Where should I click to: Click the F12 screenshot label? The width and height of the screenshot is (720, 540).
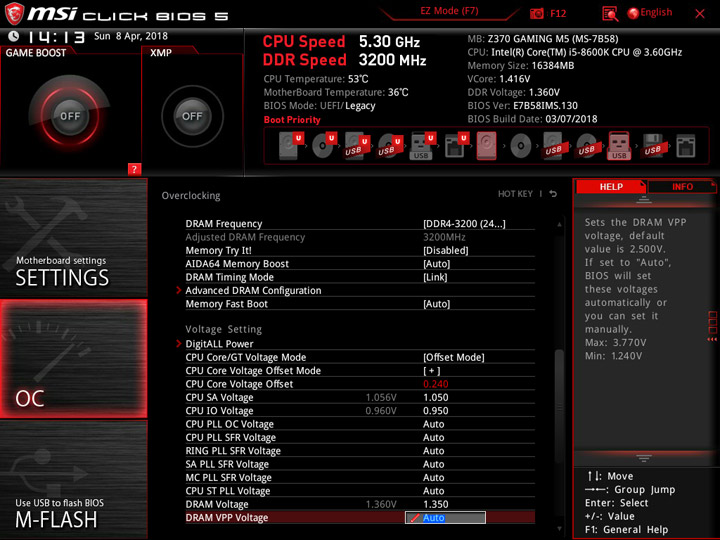pyautogui.click(x=558, y=14)
